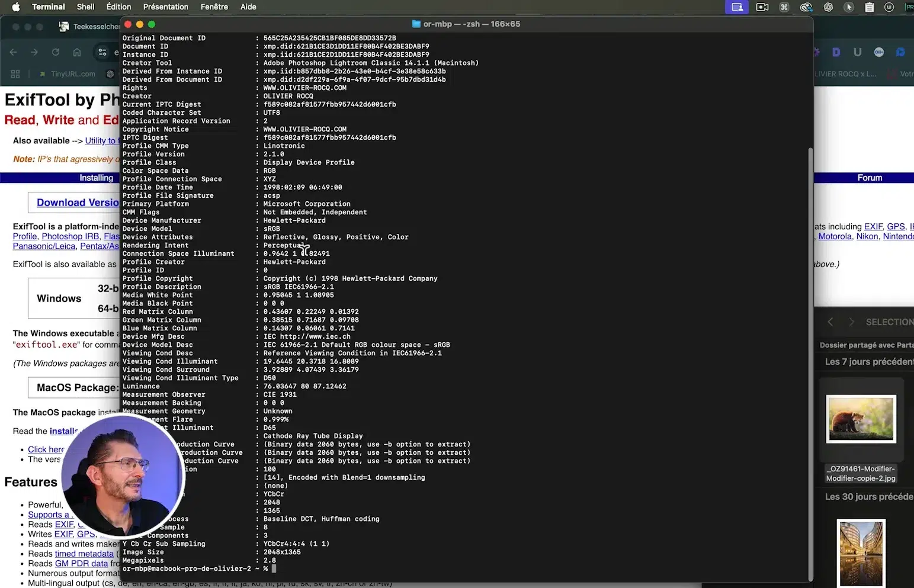Click the Finder back chevron
Image resolution: width=914 pixels, height=588 pixels.
pyautogui.click(x=830, y=322)
